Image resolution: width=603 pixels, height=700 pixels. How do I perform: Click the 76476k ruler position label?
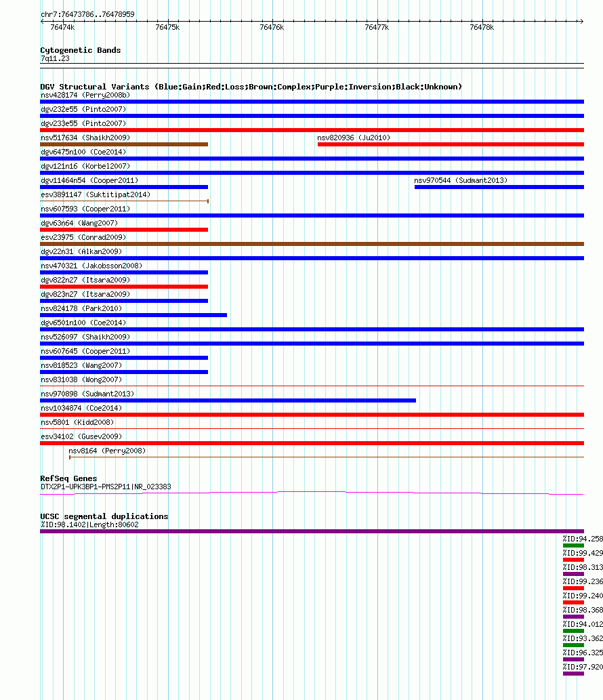(x=272, y=27)
